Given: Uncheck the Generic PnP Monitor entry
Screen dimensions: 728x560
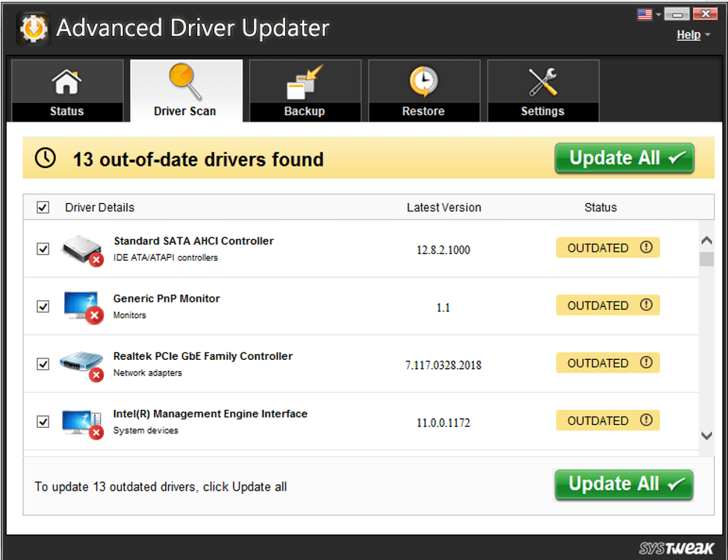Looking at the screenshot, I should point(43,306).
